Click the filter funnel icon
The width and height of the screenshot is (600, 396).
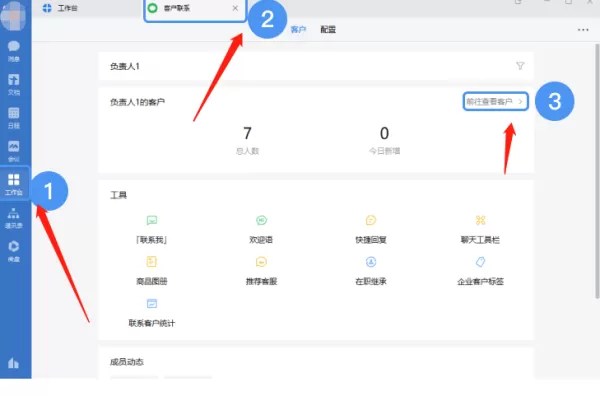520,66
